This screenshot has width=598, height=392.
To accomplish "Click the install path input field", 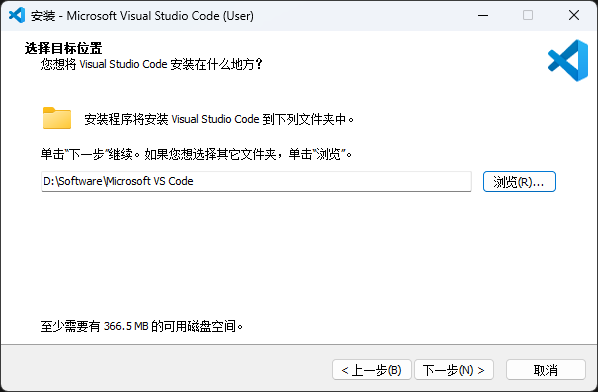I will click(256, 181).
